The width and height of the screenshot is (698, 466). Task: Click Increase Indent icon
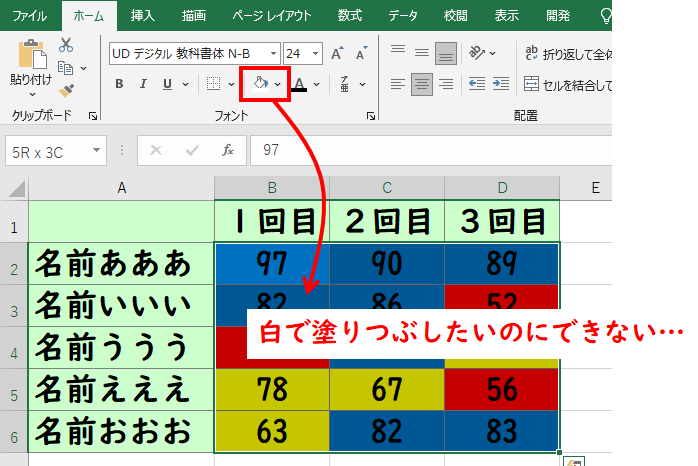click(x=501, y=84)
